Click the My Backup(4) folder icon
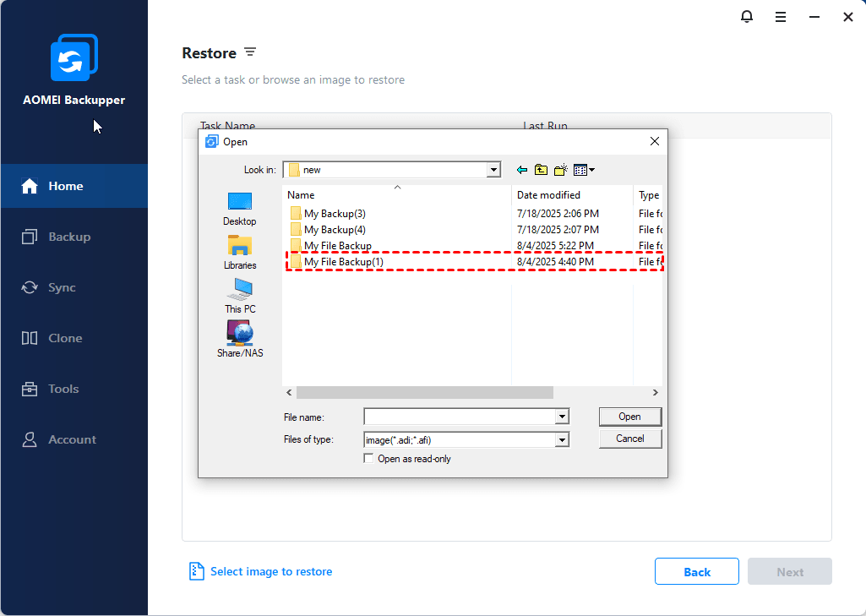The image size is (866, 616). click(x=296, y=230)
